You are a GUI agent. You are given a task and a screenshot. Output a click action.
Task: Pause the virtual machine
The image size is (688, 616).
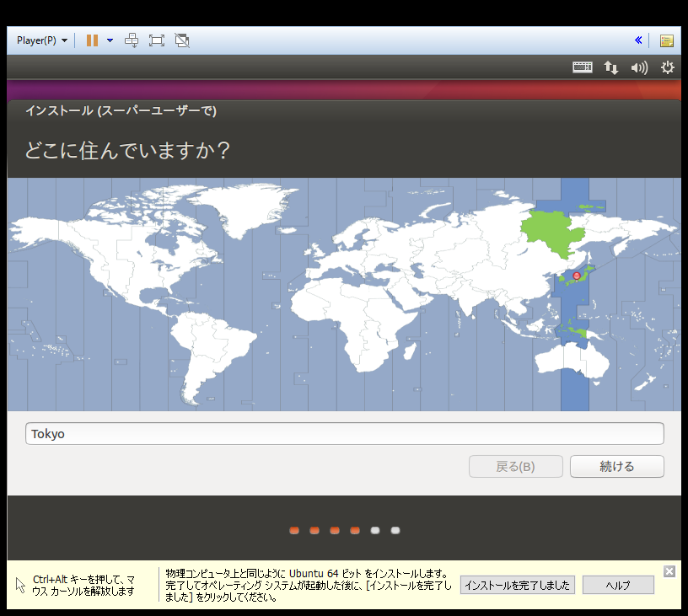point(92,40)
